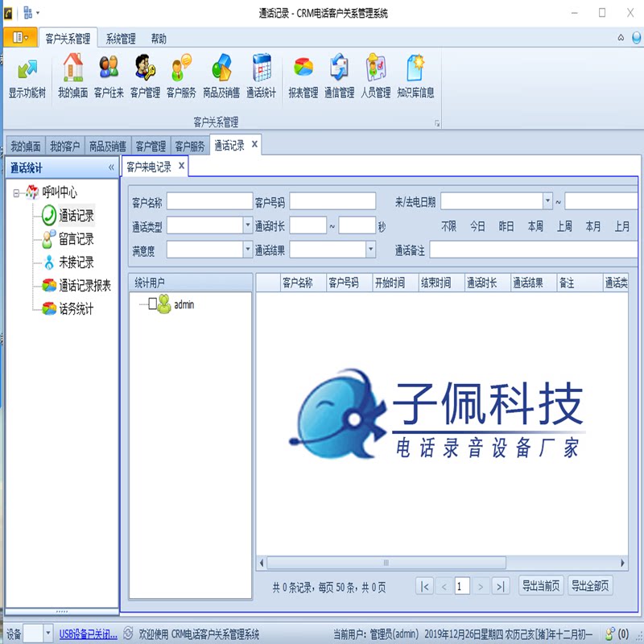Open the 客户关系管理 group dialog launcher
The height and width of the screenshot is (644, 644).
coord(437,123)
